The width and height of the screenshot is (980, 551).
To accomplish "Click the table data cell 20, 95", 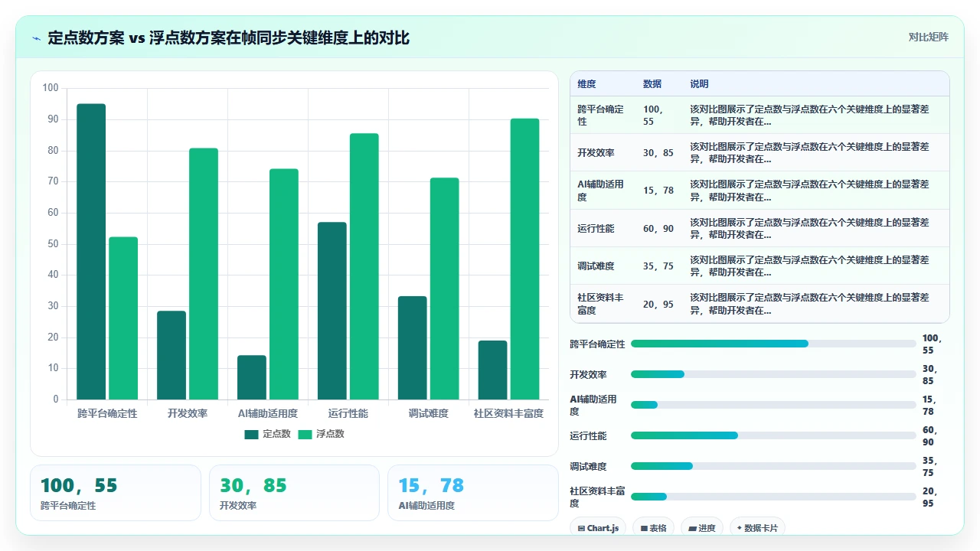I will [x=658, y=304].
